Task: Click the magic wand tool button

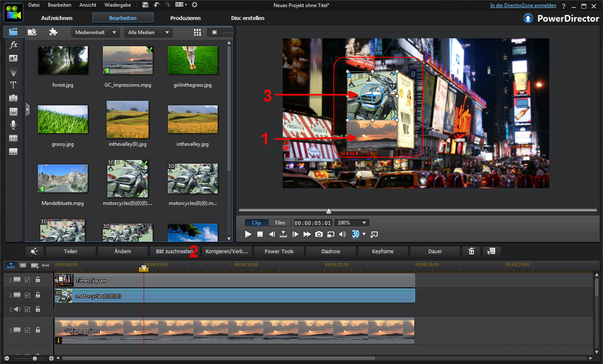Action: 34,251
